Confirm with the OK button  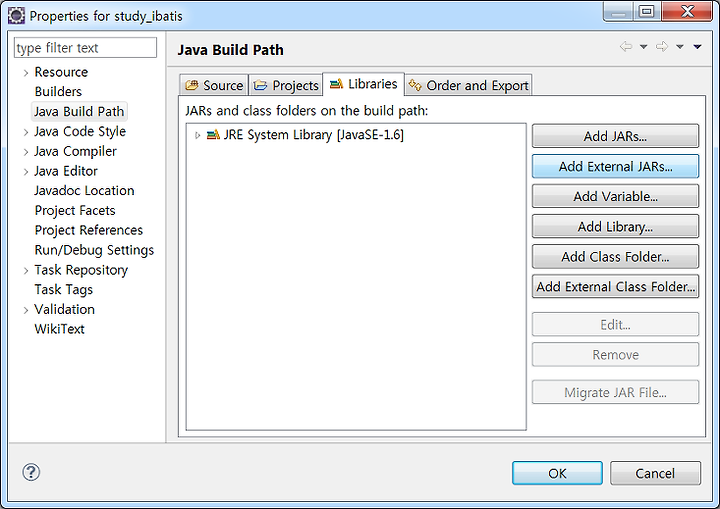(x=557, y=473)
